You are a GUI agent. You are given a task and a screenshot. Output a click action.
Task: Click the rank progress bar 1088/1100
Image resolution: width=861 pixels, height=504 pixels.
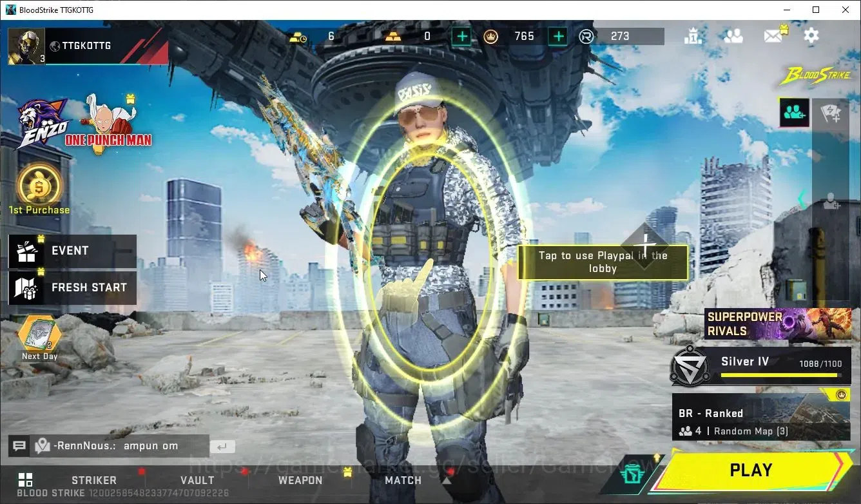coord(780,375)
